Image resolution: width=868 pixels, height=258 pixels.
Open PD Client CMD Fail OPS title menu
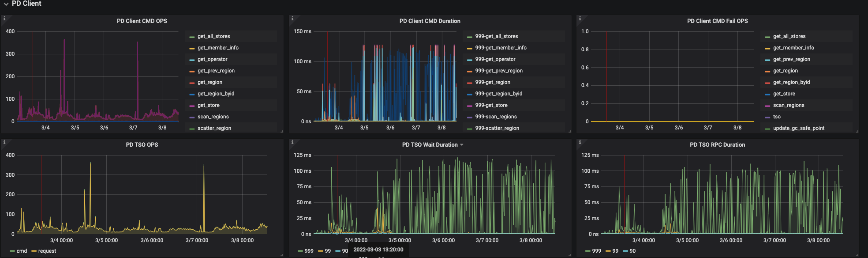point(717,21)
